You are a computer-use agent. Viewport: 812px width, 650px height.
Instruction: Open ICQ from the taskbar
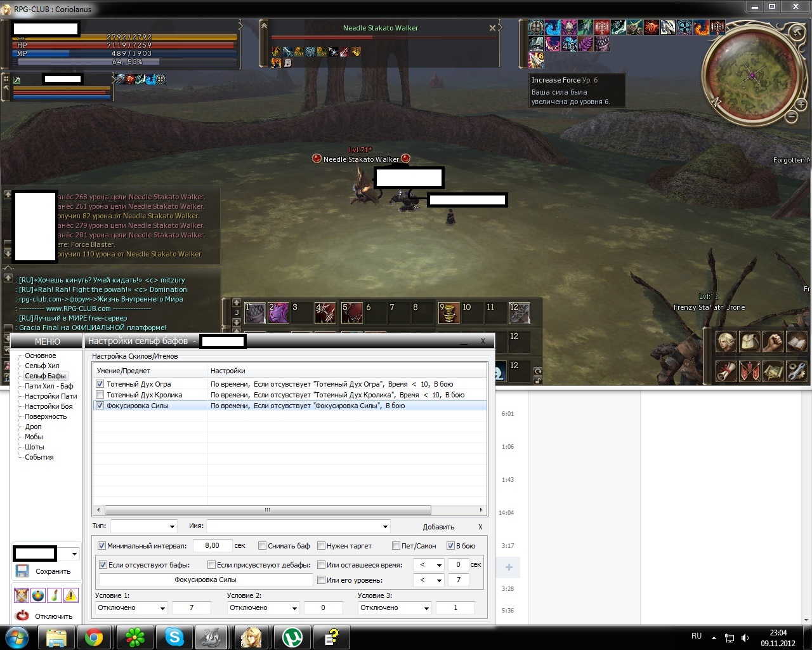click(134, 637)
